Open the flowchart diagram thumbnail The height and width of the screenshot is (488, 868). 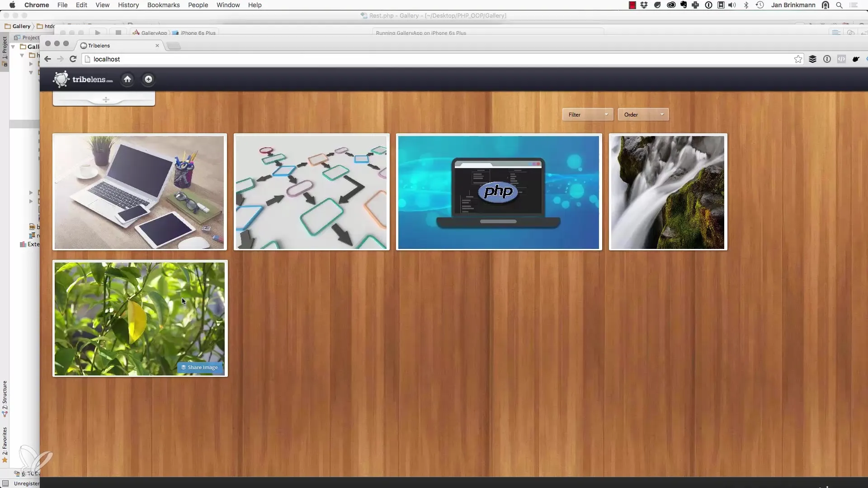point(311,192)
